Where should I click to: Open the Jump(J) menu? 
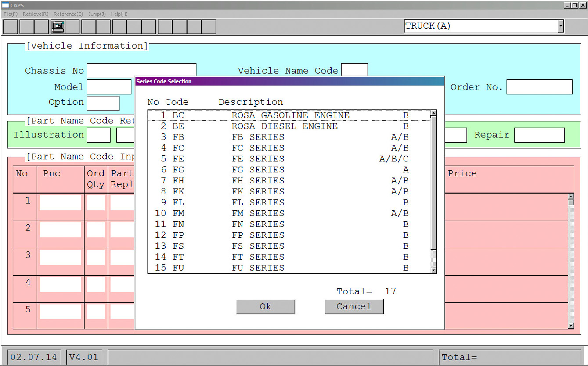point(97,14)
